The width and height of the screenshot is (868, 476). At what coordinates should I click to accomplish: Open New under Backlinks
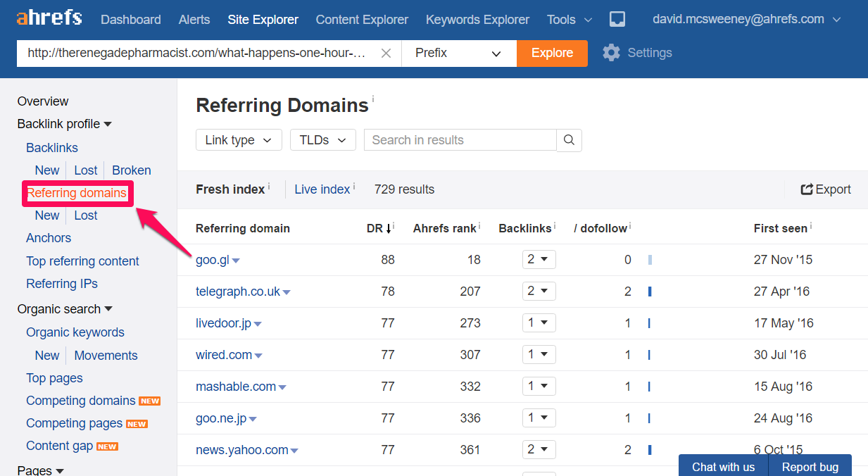tap(47, 170)
